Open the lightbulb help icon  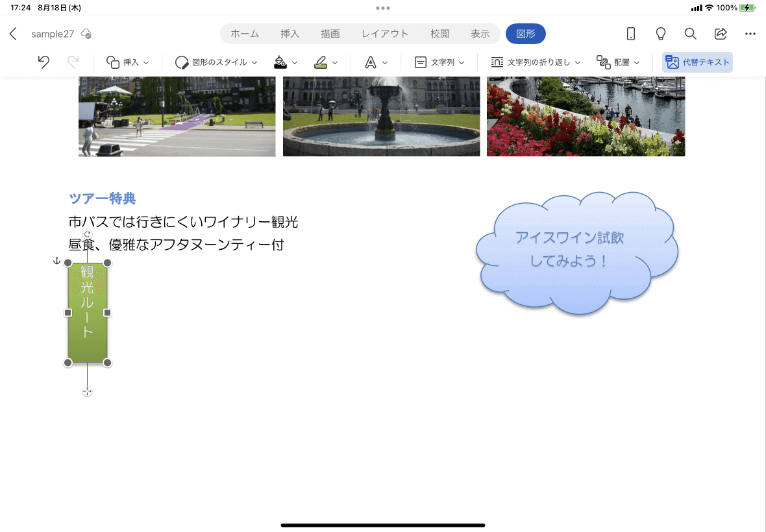(x=660, y=34)
